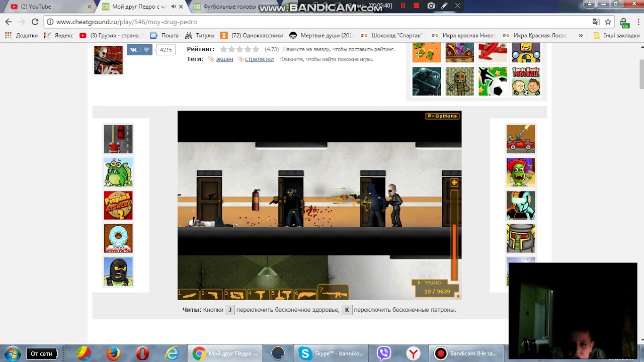Open the green monster game in left sidebar
Image resolution: width=644 pixels, height=362 pixels.
[x=118, y=172]
